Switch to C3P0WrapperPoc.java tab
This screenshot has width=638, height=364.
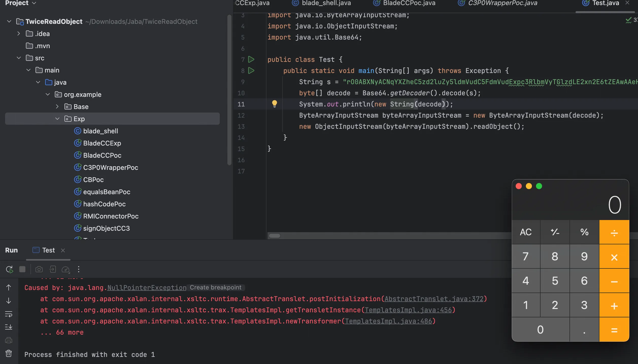coord(502,3)
